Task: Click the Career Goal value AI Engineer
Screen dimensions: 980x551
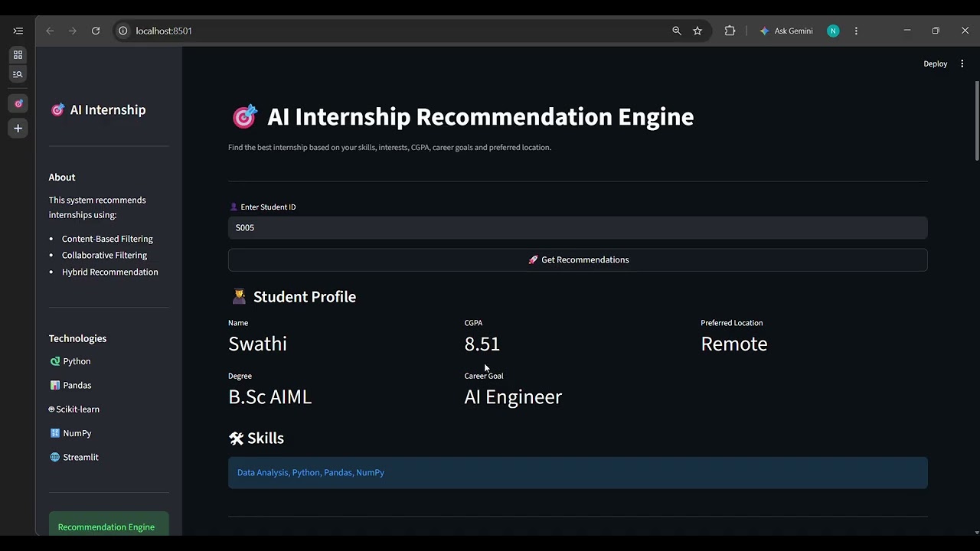Action: (x=513, y=396)
